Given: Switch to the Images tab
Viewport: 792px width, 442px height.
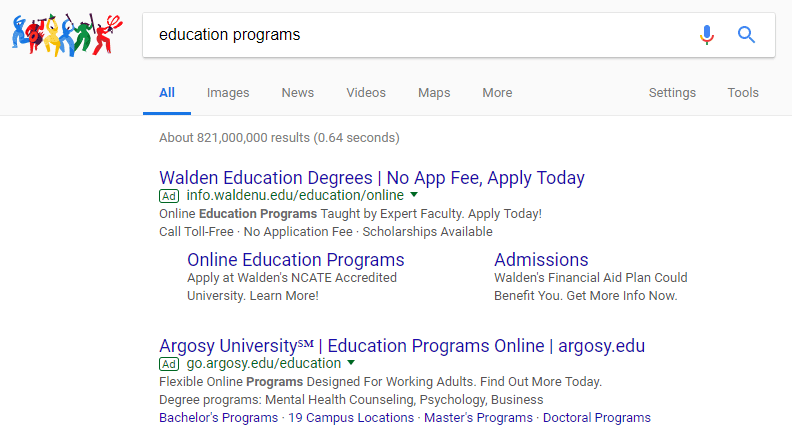Looking at the screenshot, I should click(228, 93).
